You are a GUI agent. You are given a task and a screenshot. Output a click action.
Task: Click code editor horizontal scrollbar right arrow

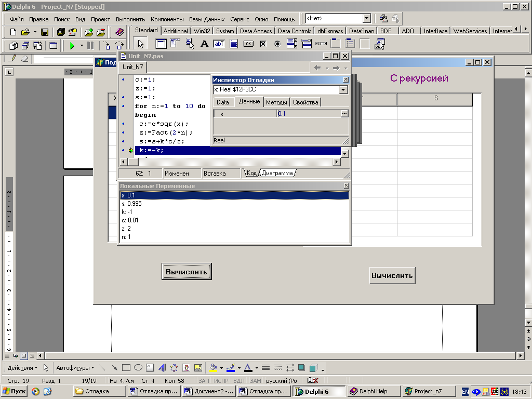[x=337, y=162]
